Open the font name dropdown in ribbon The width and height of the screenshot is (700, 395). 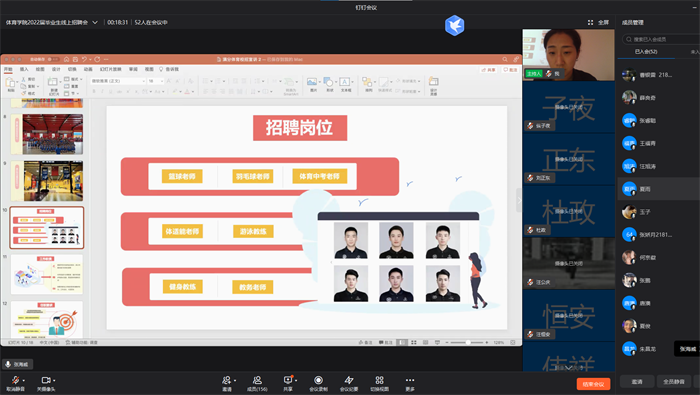118,81
